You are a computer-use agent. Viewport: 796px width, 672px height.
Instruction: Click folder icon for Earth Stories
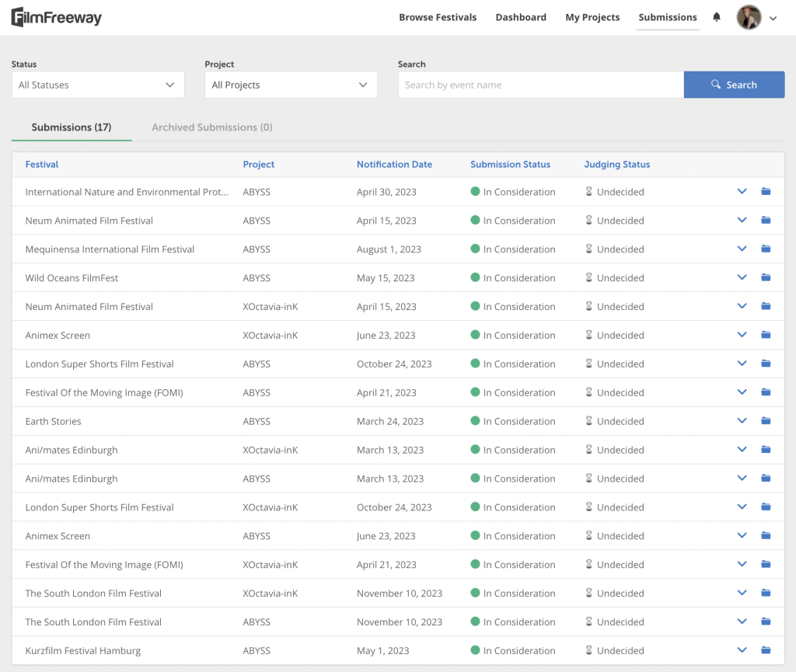[x=766, y=420]
